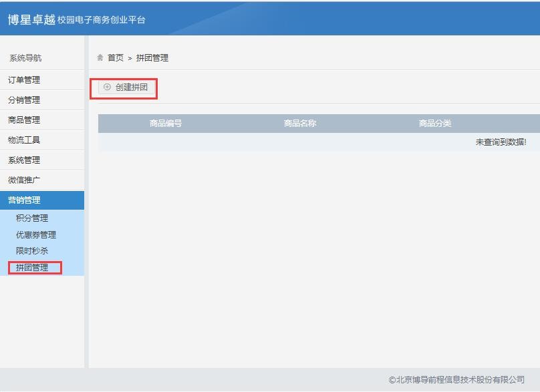
Task: Expand 物流工具 in the sidebar
Action: pyautogui.click(x=24, y=140)
